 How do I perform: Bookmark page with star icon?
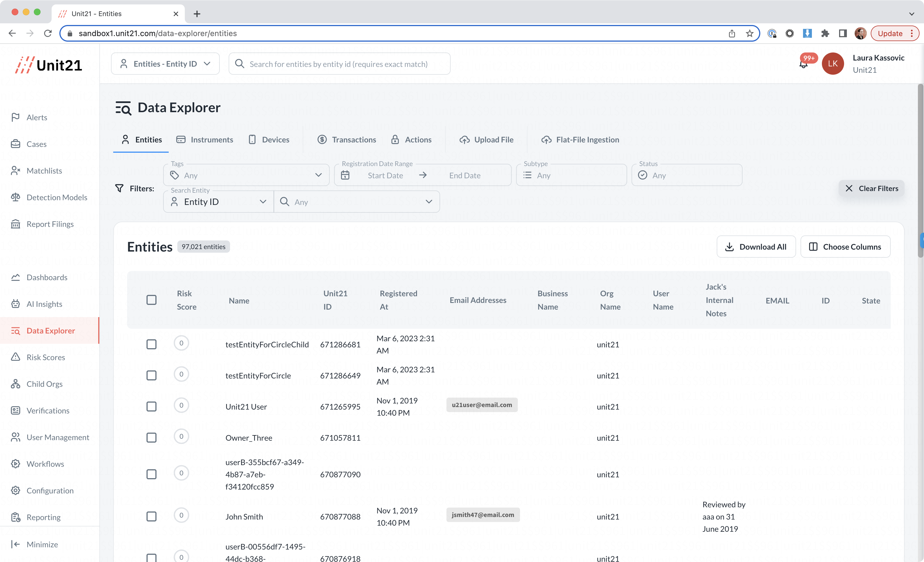point(749,33)
